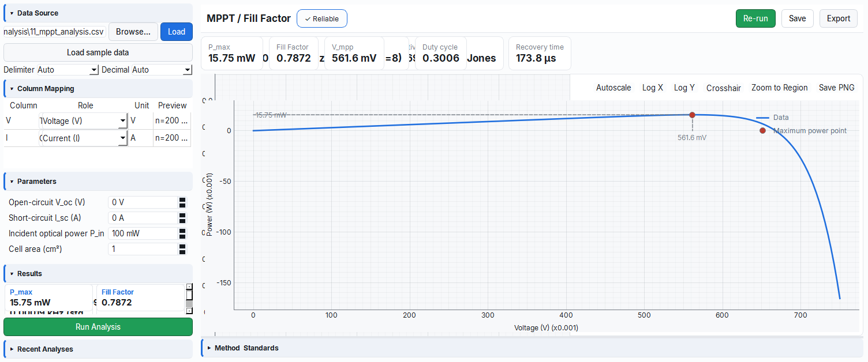Screen dimensions: 868x362
Task: Toggle the Maximum power point legend entry
Action: point(803,131)
